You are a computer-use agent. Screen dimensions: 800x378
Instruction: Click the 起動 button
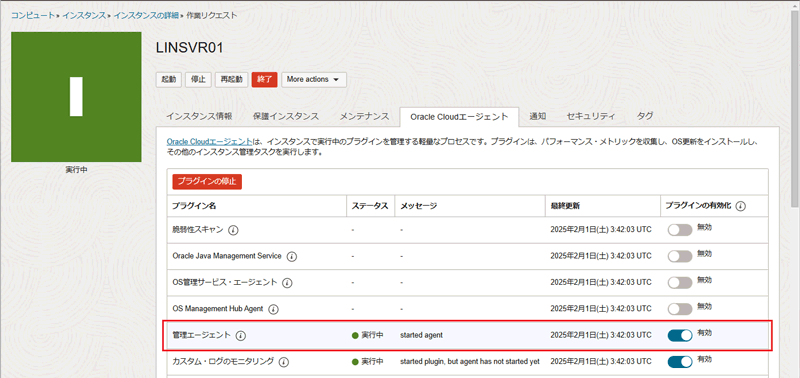(168, 80)
